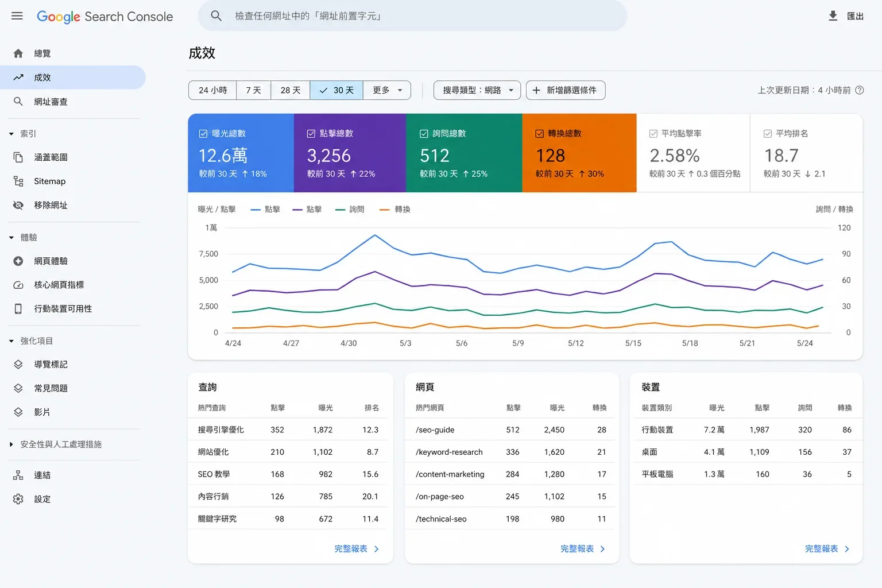882x588 pixels.
Task: Click the 涵蓋範圍 pages icon
Action: pyautogui.click(x=18, y=157)
